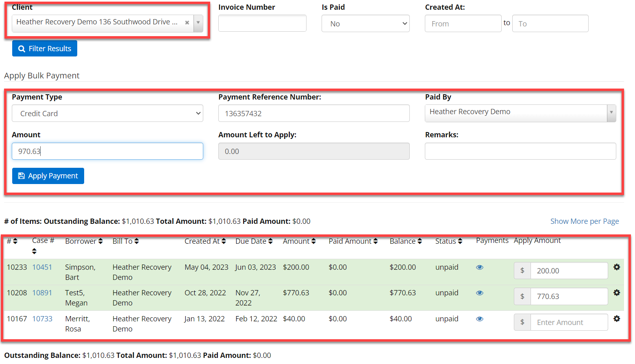Viewport: 635px width, 364px height.
Task: Select balance cell $40.00
Action: click(x=400, y=318)
